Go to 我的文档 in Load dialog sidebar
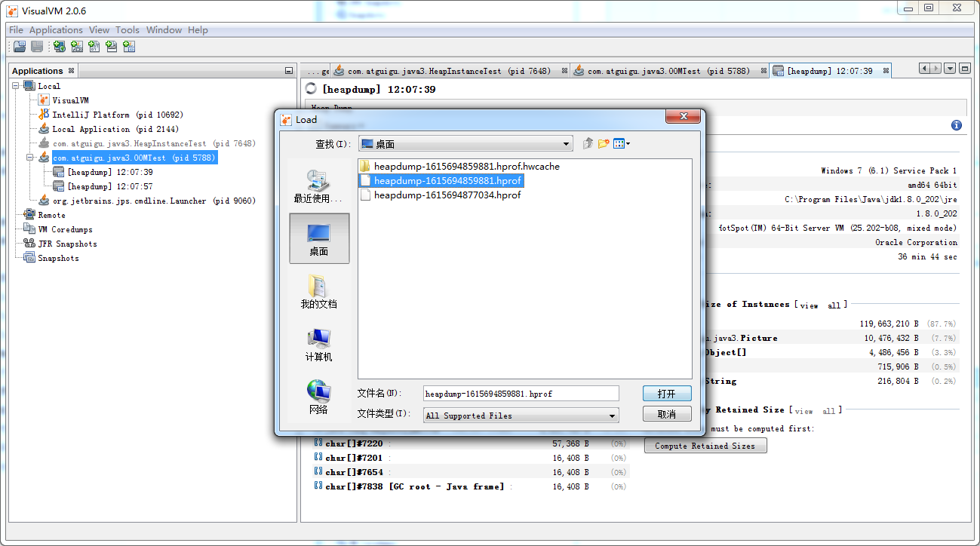980x546 pixels. tap(318, 291)
